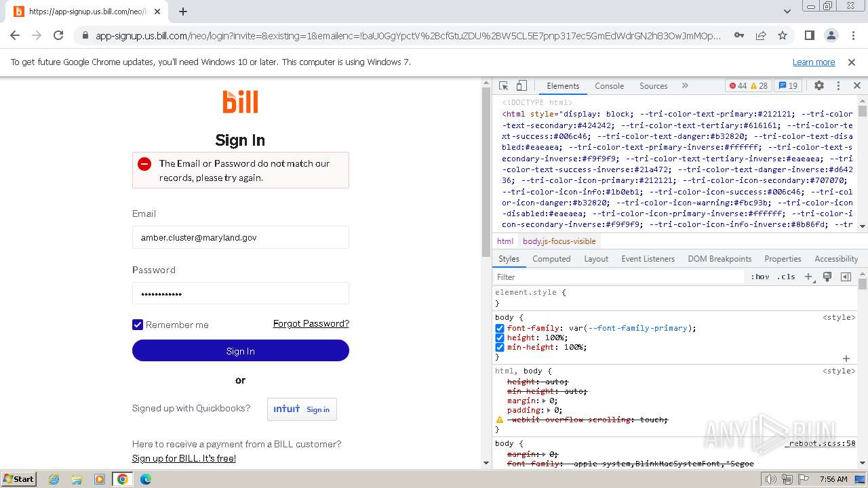Click the Password input field
Image resolution: width=868 pixels, height=488 pixels.
(x=241, y=293)
